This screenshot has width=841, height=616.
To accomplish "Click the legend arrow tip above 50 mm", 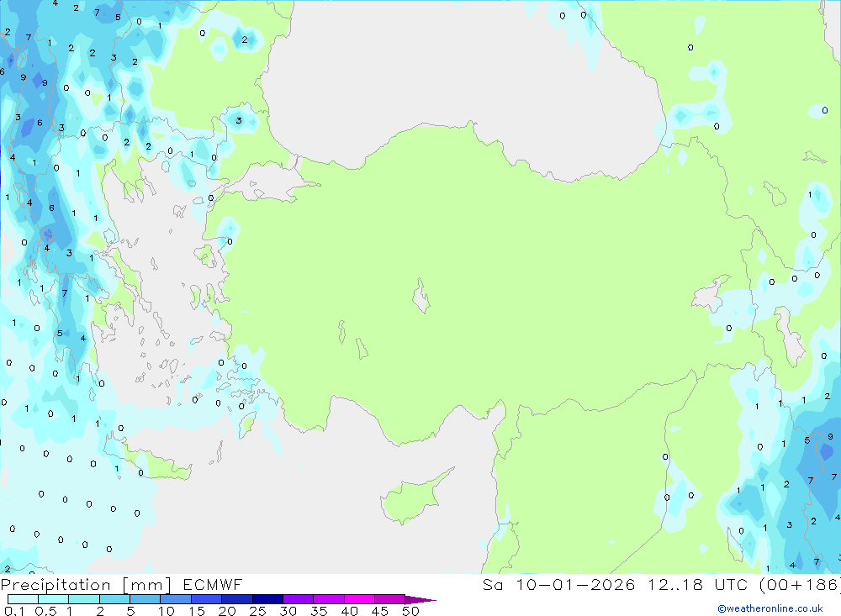I will [x=420, y=600].
